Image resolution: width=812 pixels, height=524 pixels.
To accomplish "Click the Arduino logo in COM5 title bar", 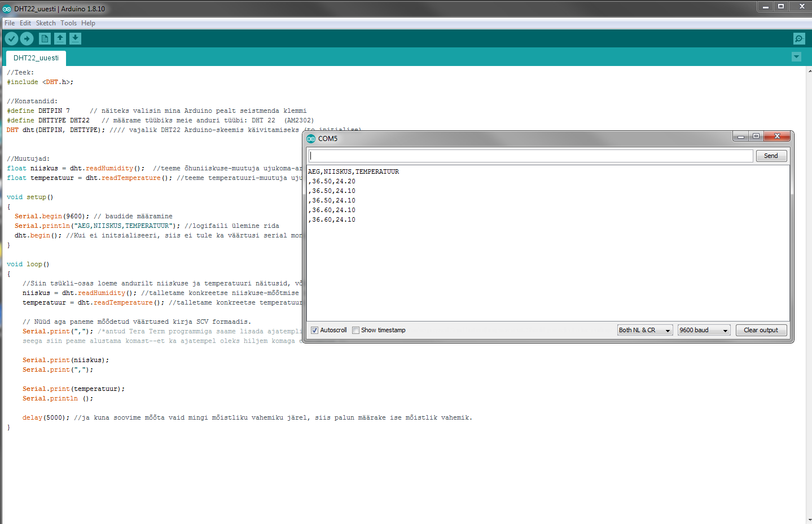I will 311,139.
